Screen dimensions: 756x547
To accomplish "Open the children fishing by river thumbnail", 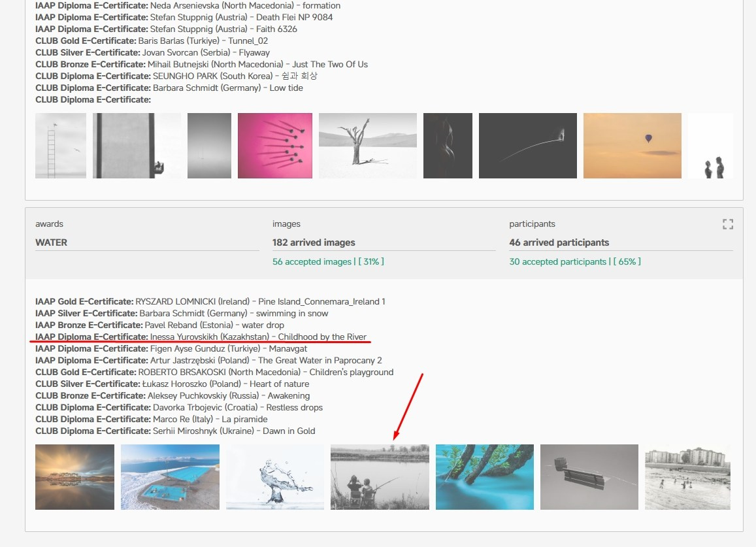I will [380, 477].
